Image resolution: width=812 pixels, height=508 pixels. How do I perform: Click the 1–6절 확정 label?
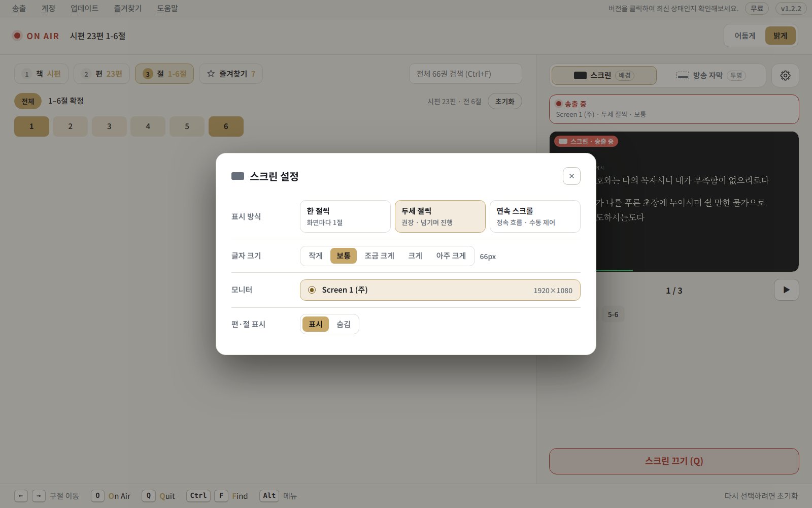pyautogui.click(x=66, y=101)
